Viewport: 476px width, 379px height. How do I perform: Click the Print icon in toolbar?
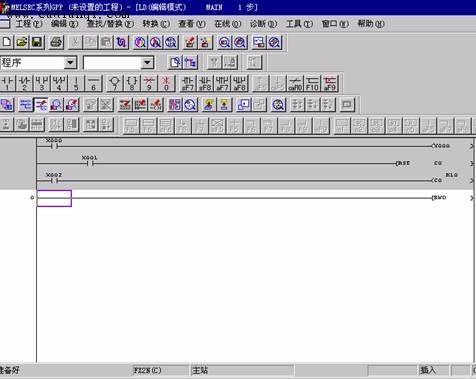(x=56, y=43)
